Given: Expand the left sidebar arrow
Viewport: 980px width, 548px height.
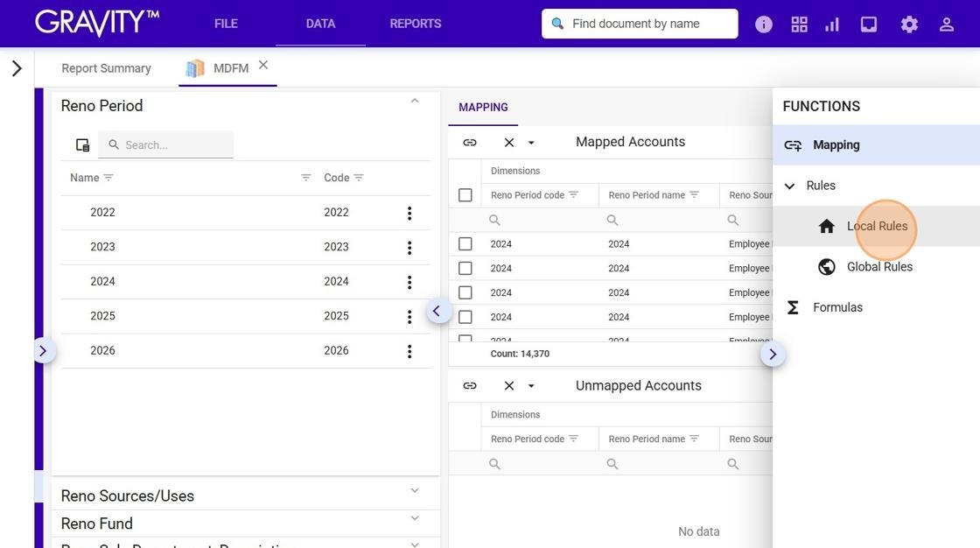Looking at the screenshot, I should pos(17,68).
